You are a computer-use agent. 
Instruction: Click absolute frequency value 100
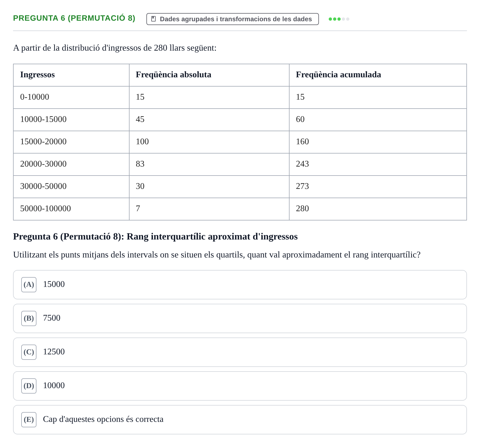pos(209,142)
